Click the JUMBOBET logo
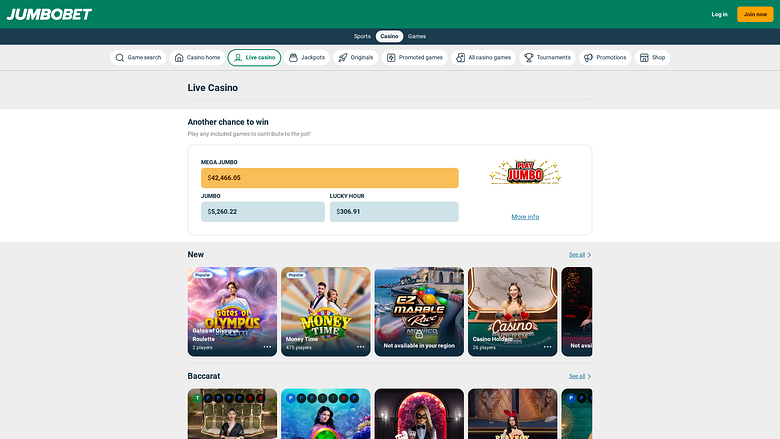Viewport: 780px width, 439px height. [x=49, y=14]
